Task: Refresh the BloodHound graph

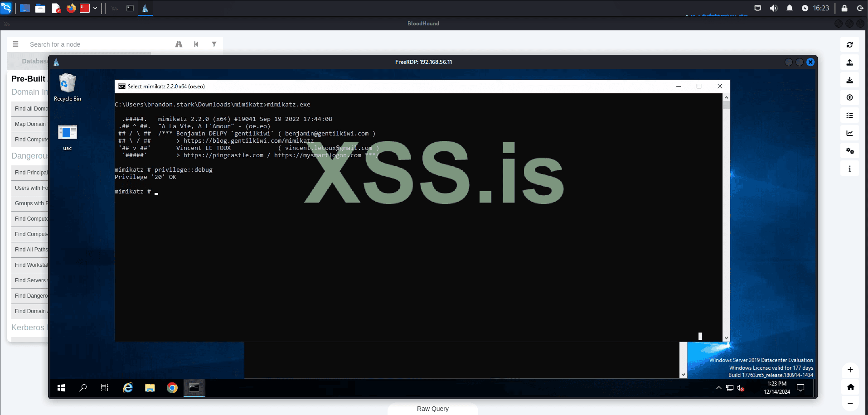Action: pyautogui.click(x=850, y=45)
